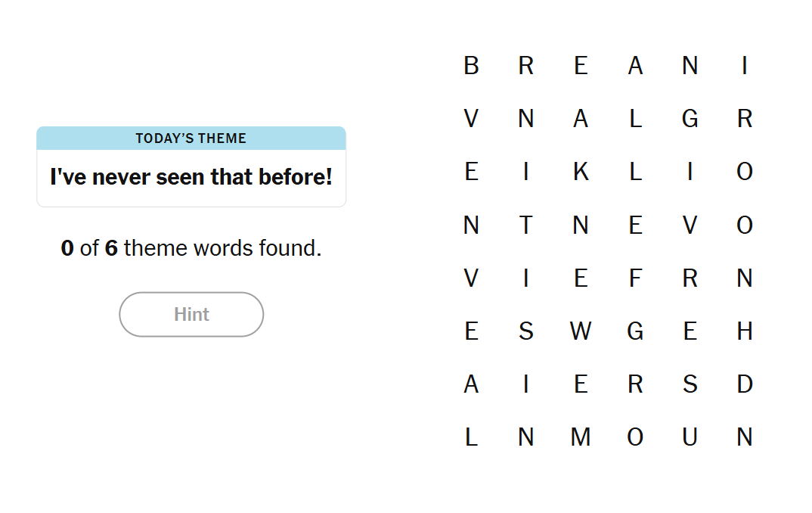Click the "I've never seen that before!" theme text
Viewport: 812px width, 513px height.
tap(191, 178)
